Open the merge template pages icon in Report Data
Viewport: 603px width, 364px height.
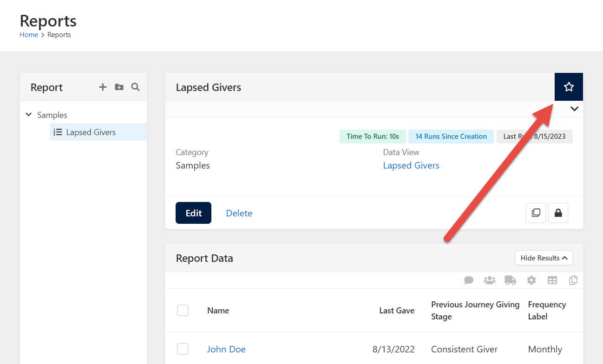click(573, 280)
